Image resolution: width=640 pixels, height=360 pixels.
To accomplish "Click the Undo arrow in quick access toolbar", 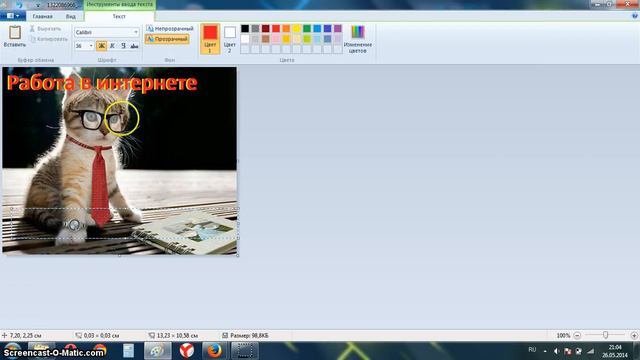I will (x=19, y=5).
